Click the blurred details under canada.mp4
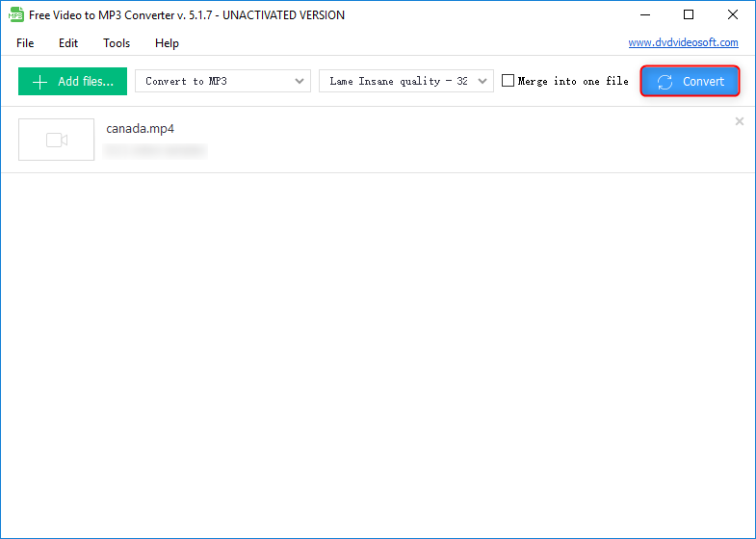Screen dimensions: 756x539 point(155,151)
